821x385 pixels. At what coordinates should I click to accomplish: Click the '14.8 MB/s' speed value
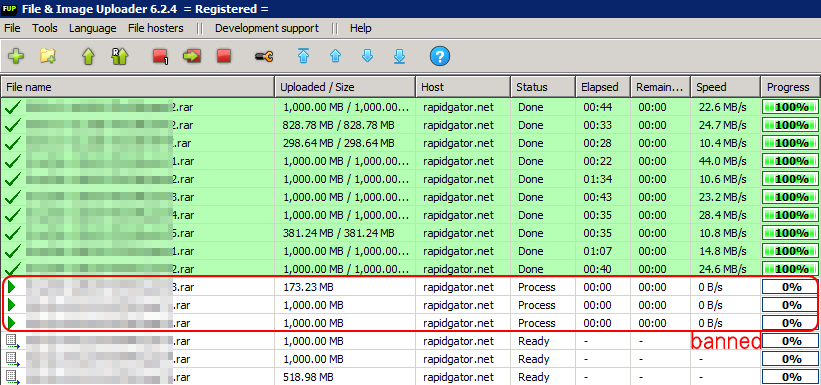point(723,251)
